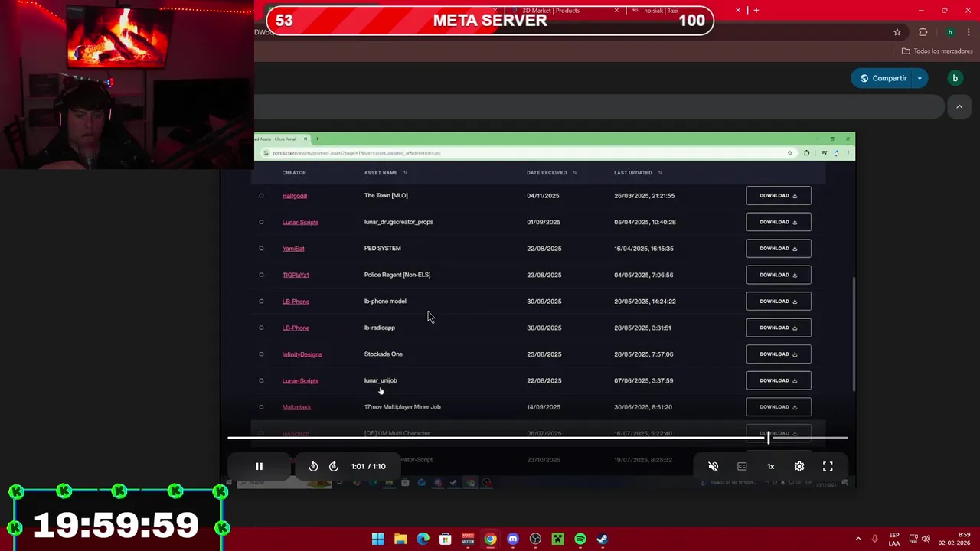Viewport: 980px width, 551px height.
Task: Download the lb-radioapp asset
Action: pos(779,328)
